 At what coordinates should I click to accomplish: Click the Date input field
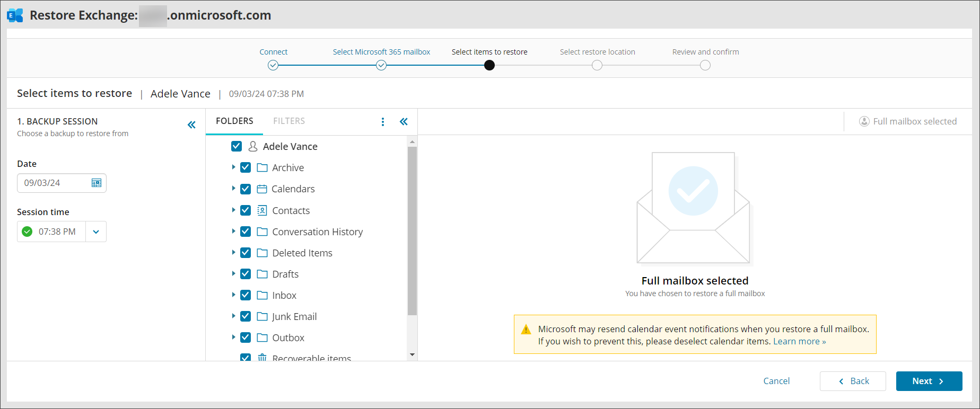pyautogui.click(x=53, y=183)
